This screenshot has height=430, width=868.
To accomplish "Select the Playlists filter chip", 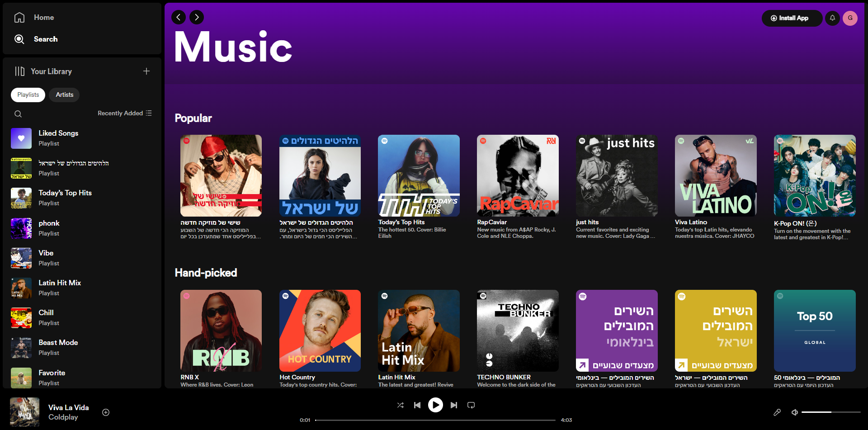I will (28, 95).
